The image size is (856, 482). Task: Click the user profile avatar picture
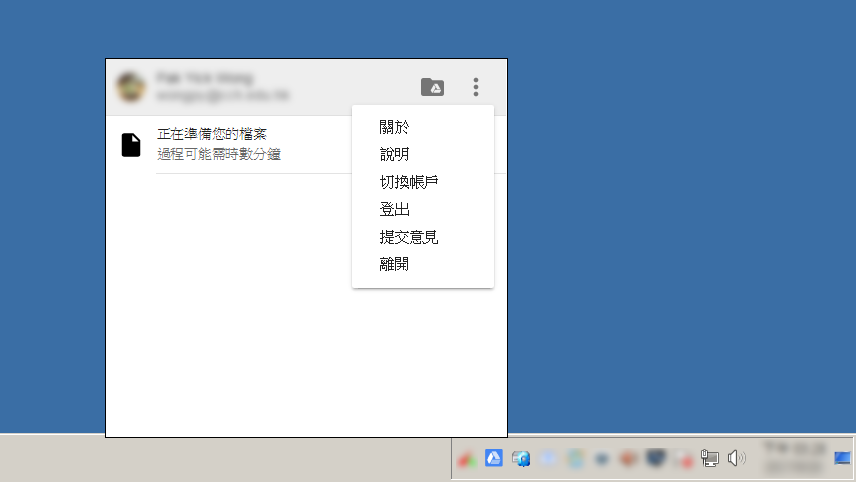(131, 87)
